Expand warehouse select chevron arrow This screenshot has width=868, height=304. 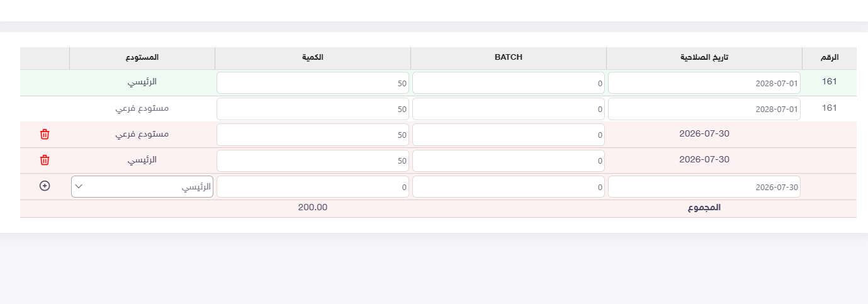pos(79,187)
